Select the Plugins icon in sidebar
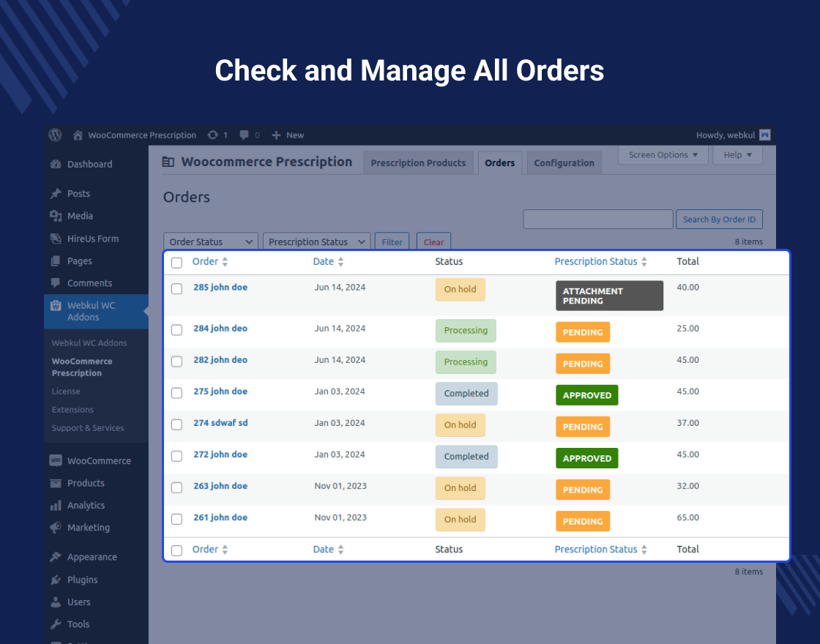Viewport: 820px width, 644px height. 54,580
